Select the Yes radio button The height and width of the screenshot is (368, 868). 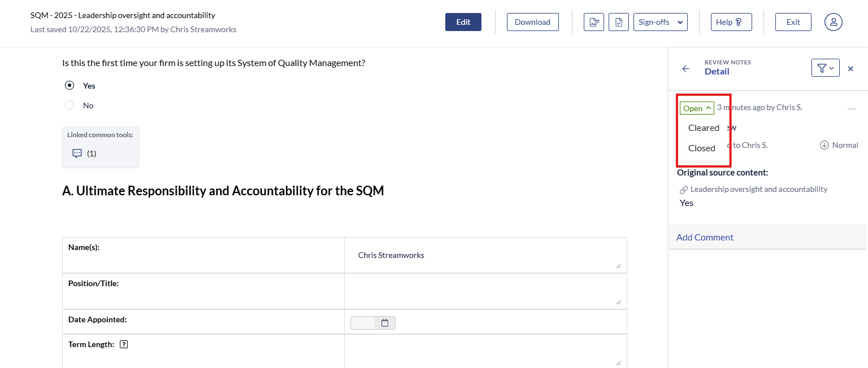70,86
